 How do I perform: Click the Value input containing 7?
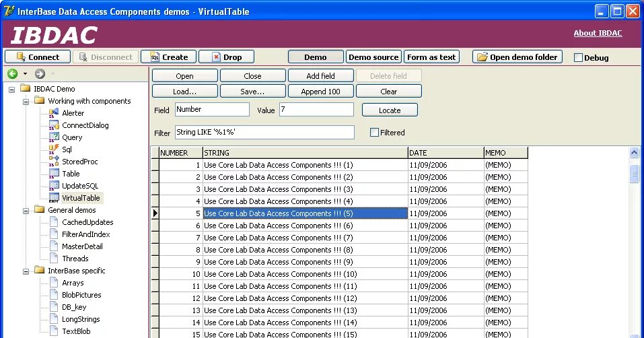click(x=316, y=109)
